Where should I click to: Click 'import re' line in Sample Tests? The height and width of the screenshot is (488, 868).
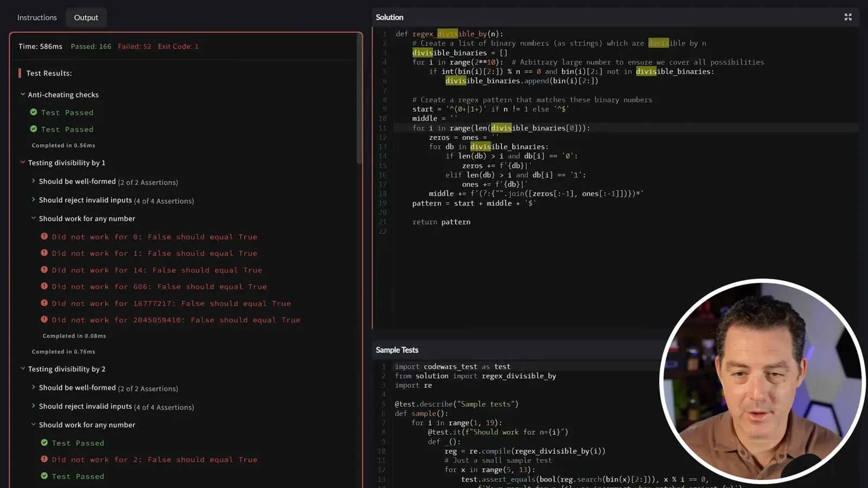pyautogui.click(x=413, y=386)
